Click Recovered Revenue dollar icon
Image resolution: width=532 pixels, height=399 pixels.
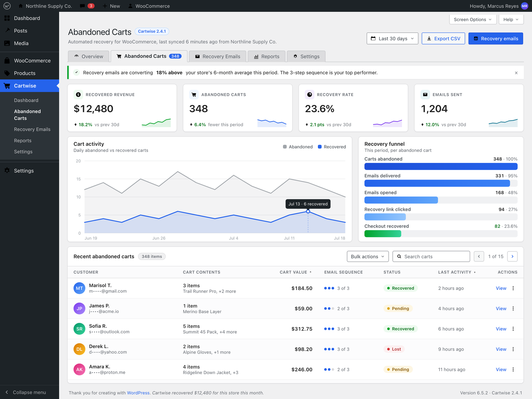click(78, 94)
